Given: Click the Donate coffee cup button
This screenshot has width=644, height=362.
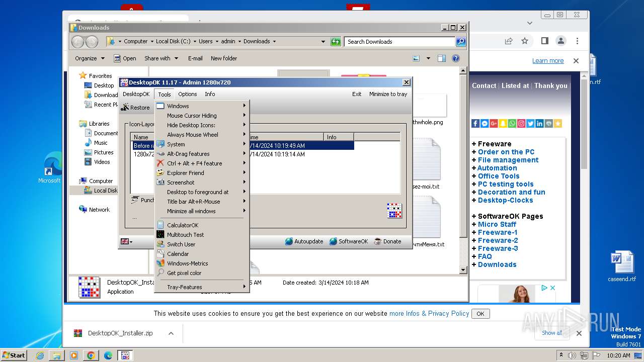Looking at the screenshot, I should [x=387, y=241].
